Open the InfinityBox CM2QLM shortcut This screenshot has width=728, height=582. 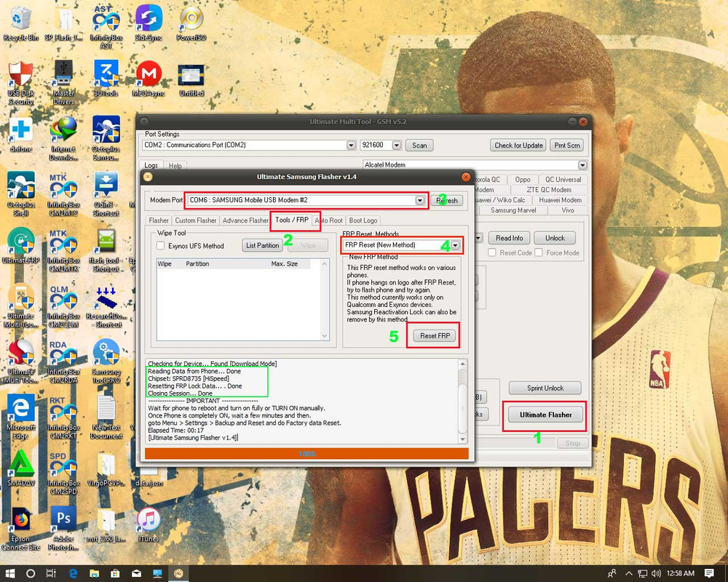click(x=63, y=306)
